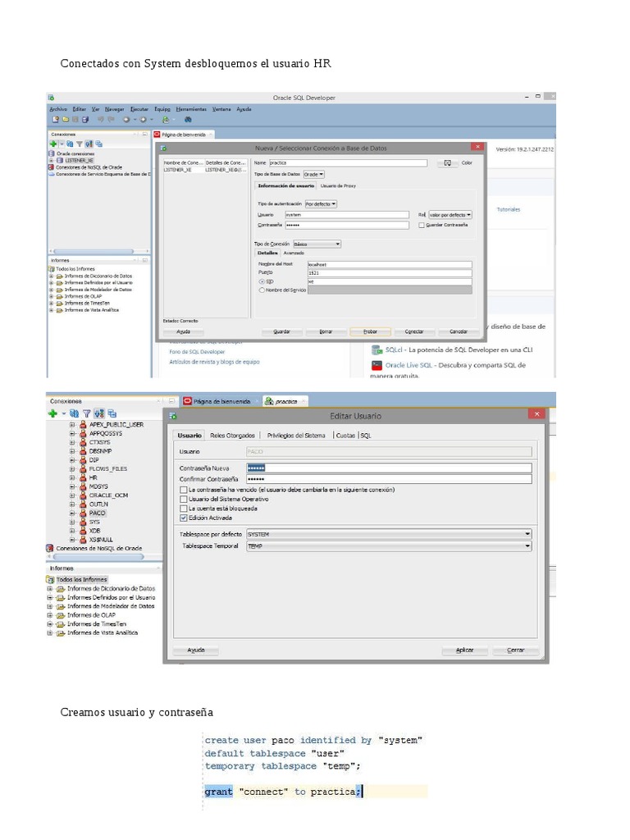Expand 'Informes de OLAP' beside Editar Usuario dialog
This screenshot has width=630, height=840.
coord(50,615)
